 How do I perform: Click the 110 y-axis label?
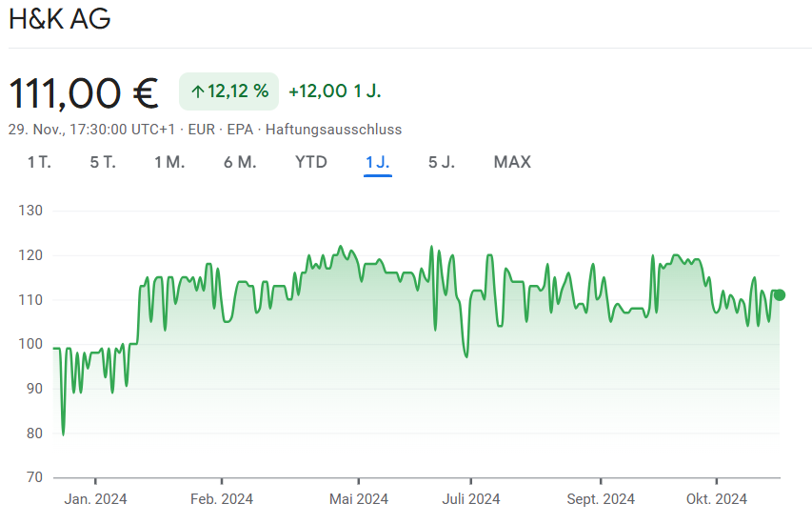30,299
